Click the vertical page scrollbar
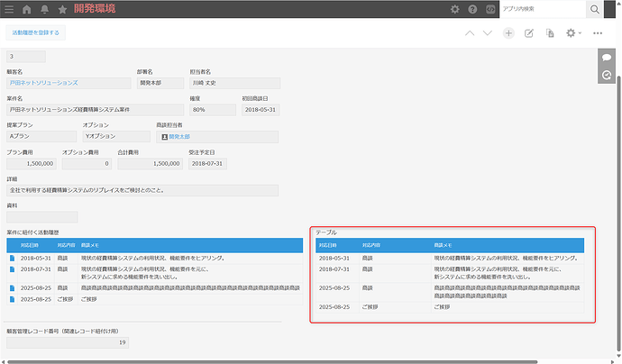Viewport: 622px width, 364px height. point(618,212)
